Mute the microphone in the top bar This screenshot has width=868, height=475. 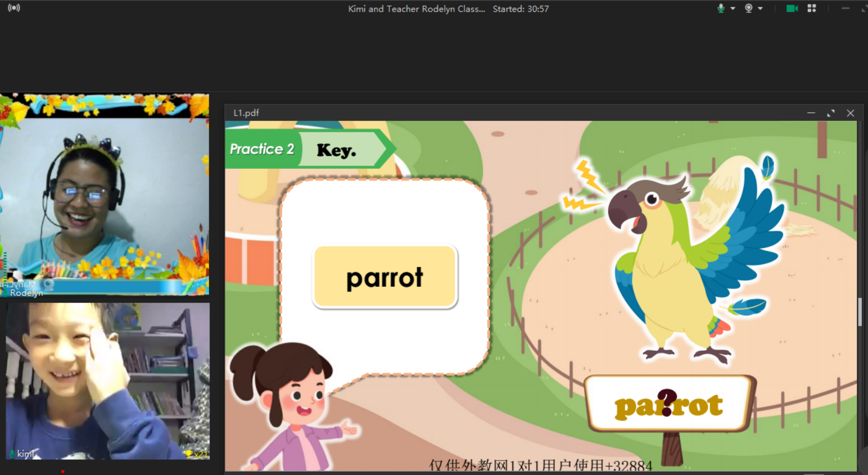tap(721, 8)
